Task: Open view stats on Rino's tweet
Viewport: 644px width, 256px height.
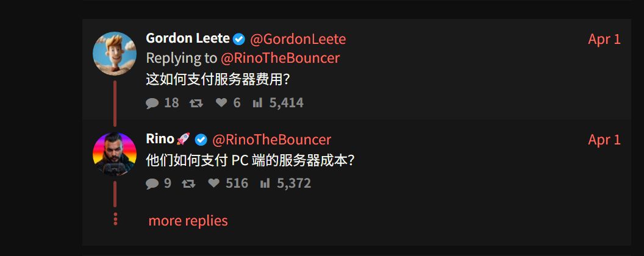Action: (x=265, y=183)
